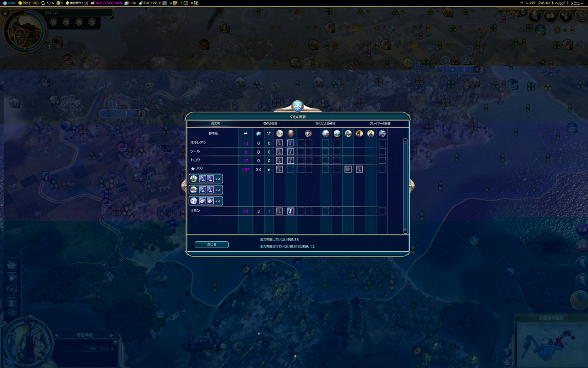Open メニュー in the top bar
This screenshot has width=588, height=368.
point(577,3)
